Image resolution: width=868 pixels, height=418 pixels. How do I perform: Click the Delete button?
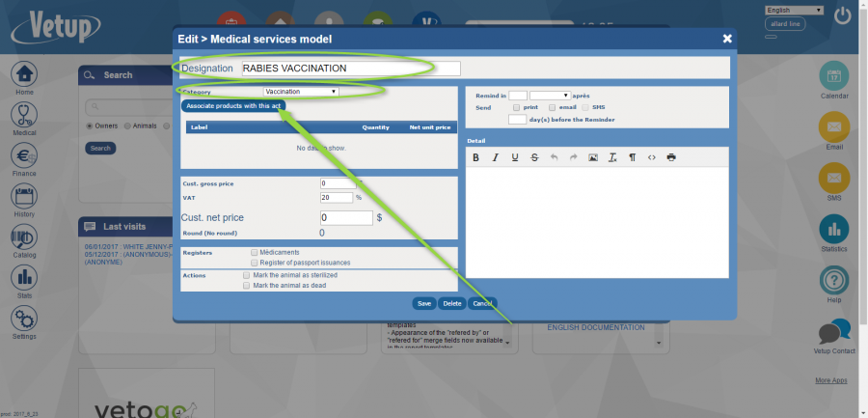[452, 304]
